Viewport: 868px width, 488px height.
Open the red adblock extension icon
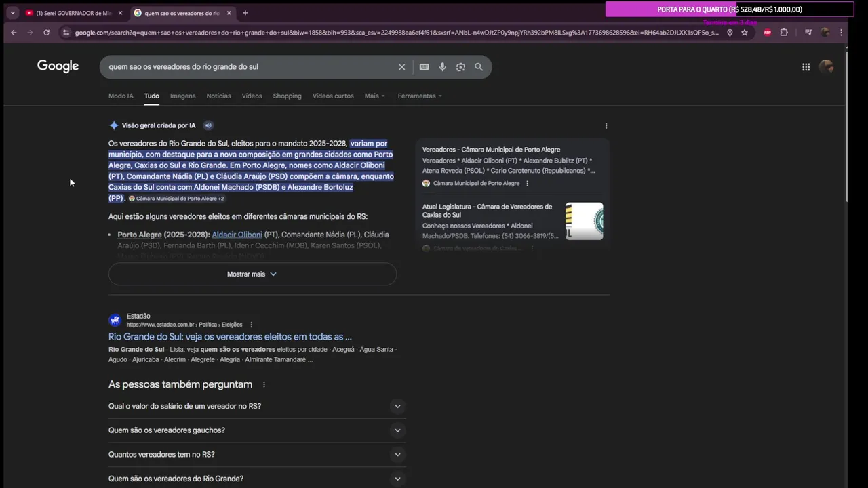tap(768, 32)
